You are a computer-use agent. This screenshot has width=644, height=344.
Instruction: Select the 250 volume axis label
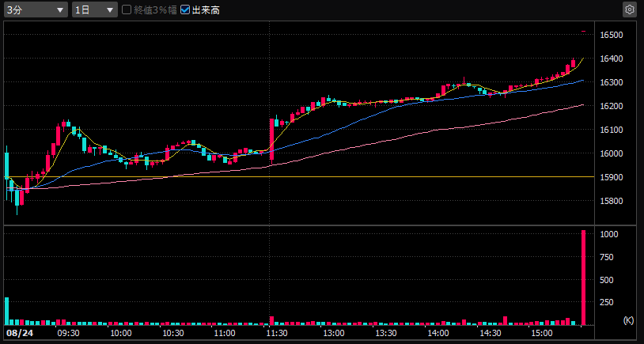(607, 303)
